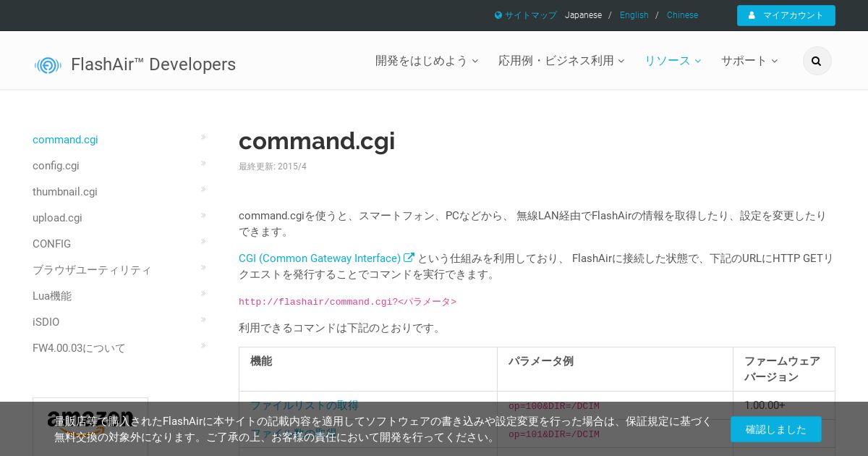Screen dimensions: 868x456
Task: Switch language to English
Action: pos(634,15)
